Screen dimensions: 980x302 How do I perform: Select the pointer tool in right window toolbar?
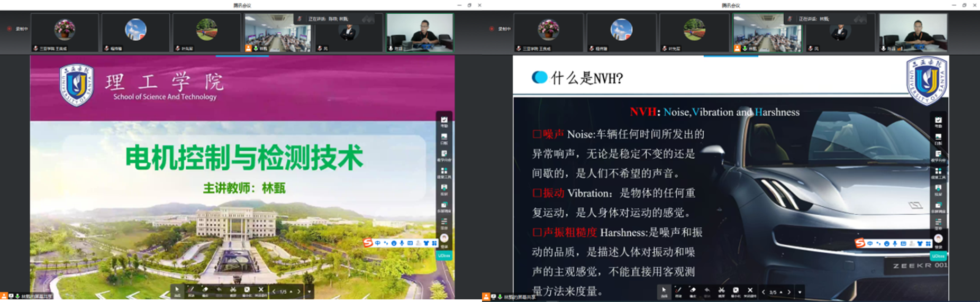(x=664, y=291)
